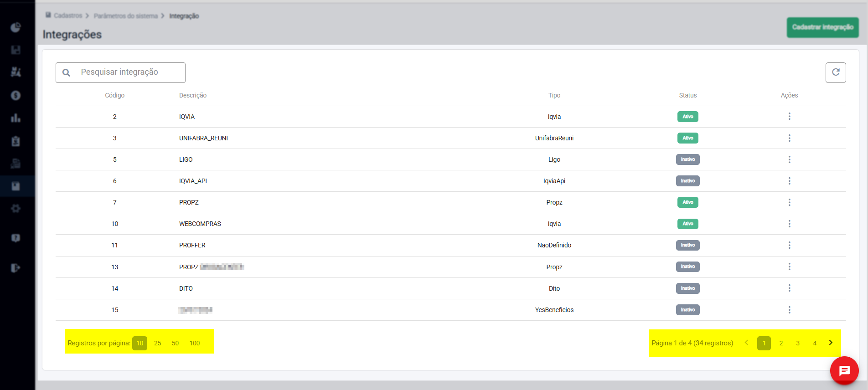
Task: Open the pie chart dashboard sidebar icon
Action: 16,28
